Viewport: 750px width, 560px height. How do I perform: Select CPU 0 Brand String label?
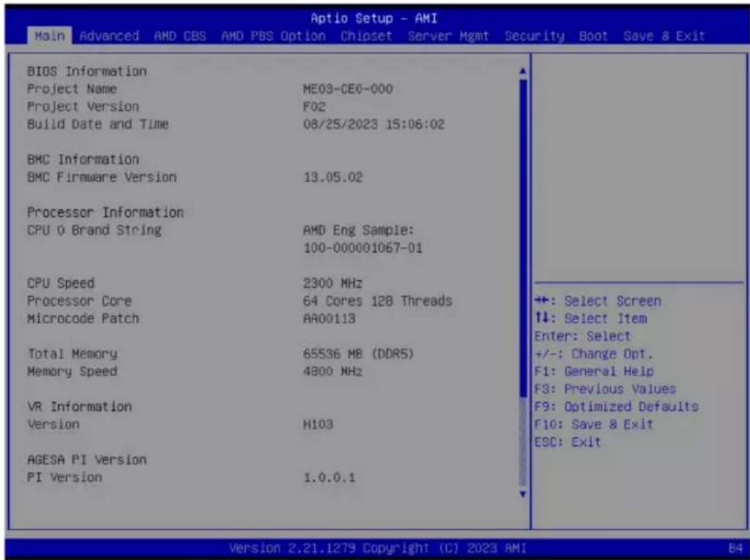[x=95, y=230]
